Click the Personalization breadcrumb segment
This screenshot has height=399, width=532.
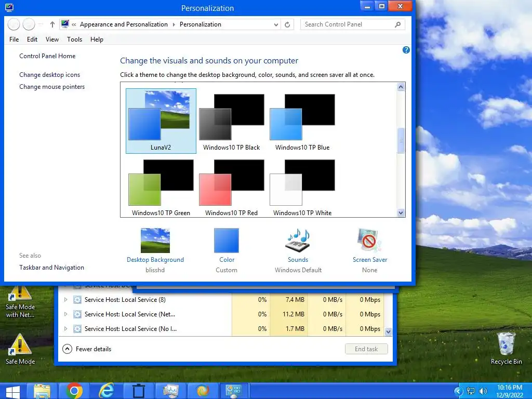coord(200,24)
